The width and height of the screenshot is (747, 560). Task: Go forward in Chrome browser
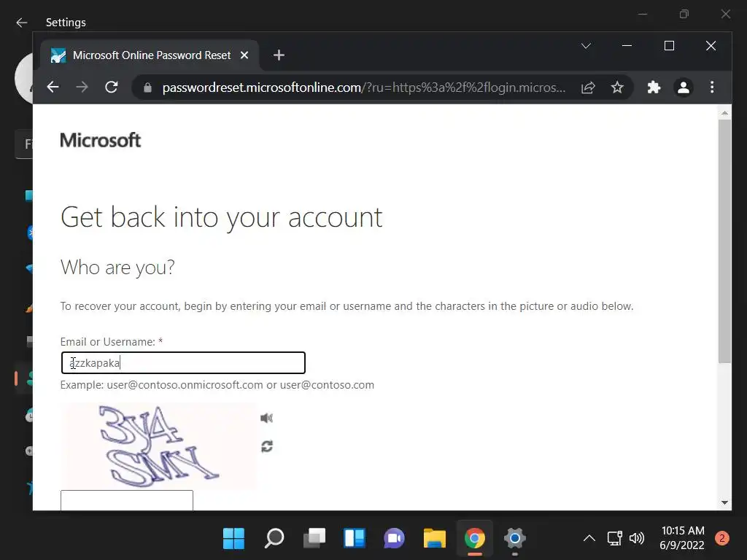82,87
